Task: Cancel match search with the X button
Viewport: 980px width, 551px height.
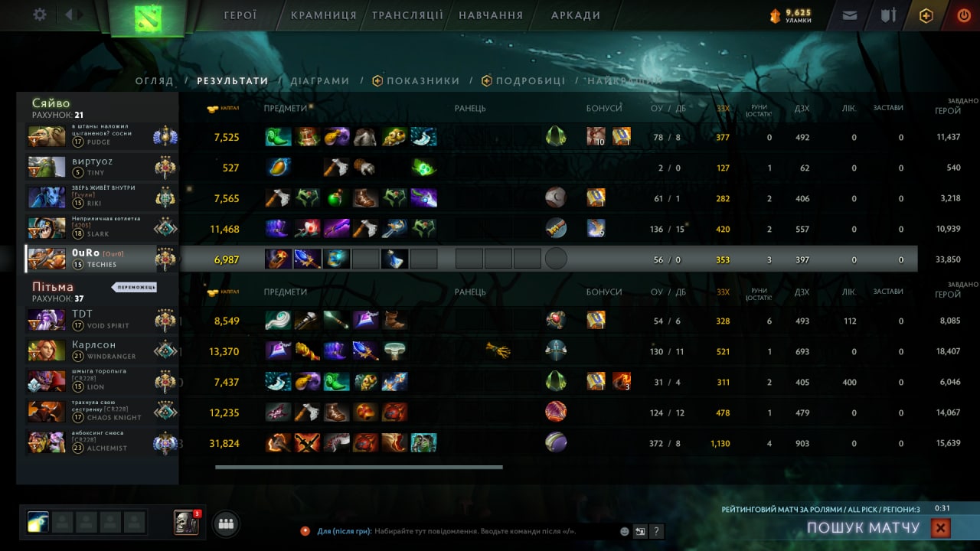Action: 941,527
